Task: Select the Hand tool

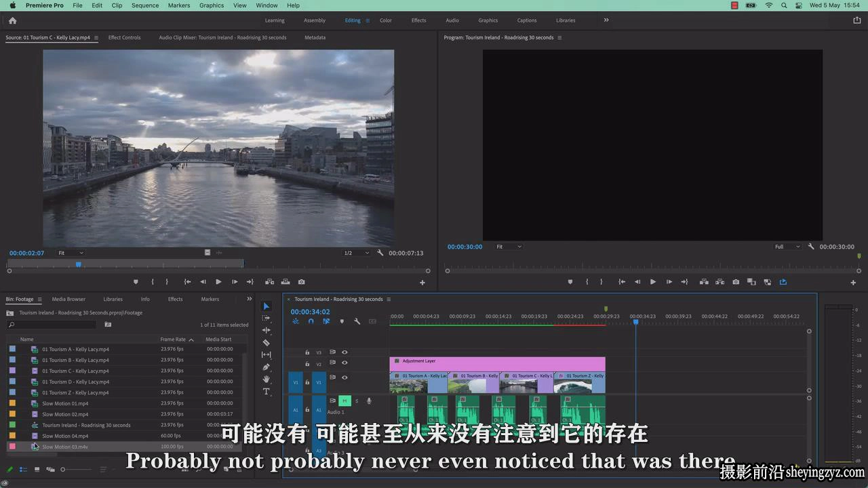Action: click(x=266, y=379)
